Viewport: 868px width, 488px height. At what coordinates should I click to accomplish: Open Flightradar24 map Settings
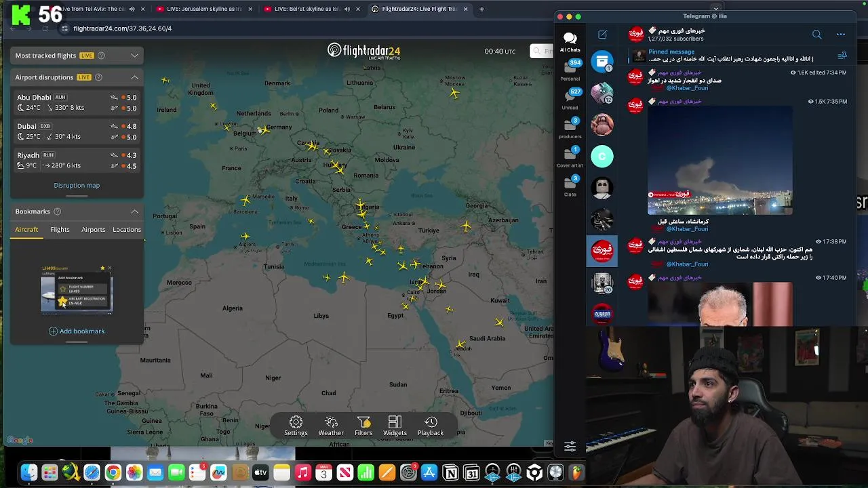[296, 426]
